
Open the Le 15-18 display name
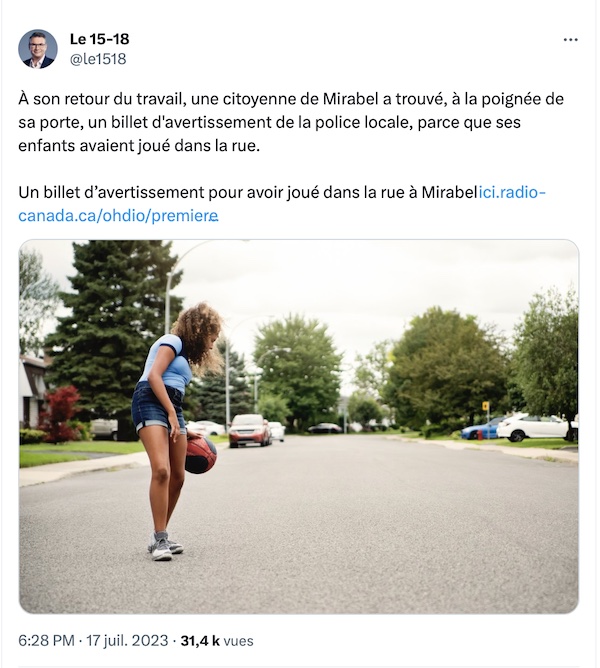(99, 39)
